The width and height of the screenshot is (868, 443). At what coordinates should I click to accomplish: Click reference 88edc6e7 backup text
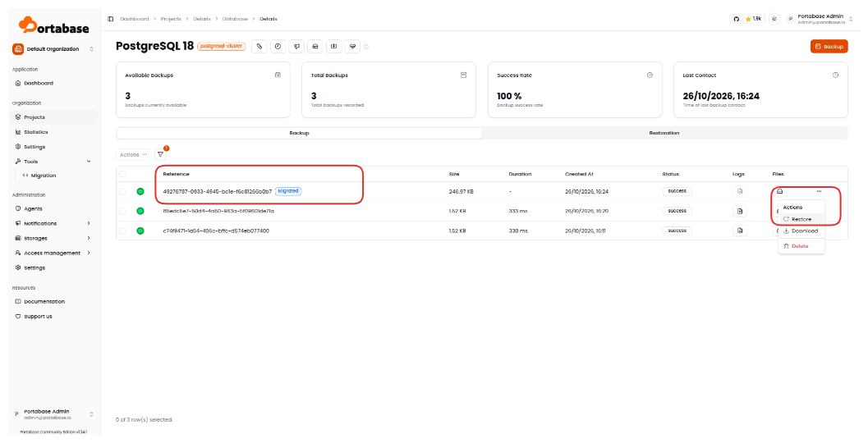(218, 212)
